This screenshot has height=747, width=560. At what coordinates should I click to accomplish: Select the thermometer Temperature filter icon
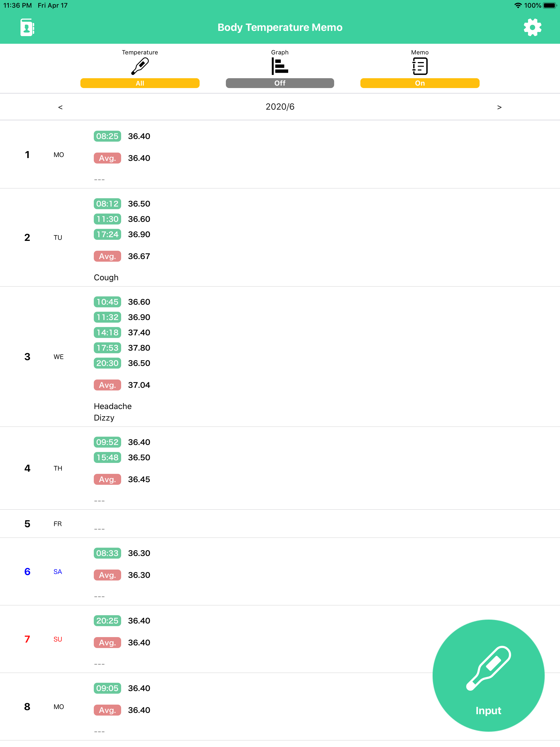pyautogui.click(x=140, y=66)
